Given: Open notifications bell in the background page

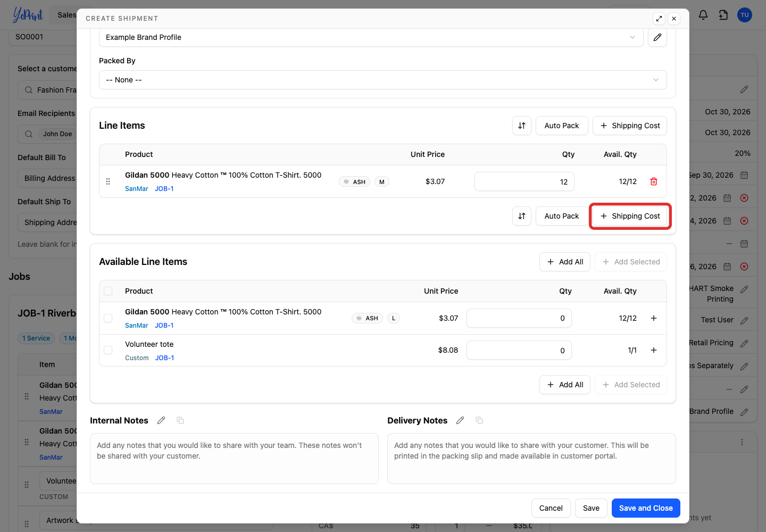Looking at the screenshot, I should (x=703, y=15).
